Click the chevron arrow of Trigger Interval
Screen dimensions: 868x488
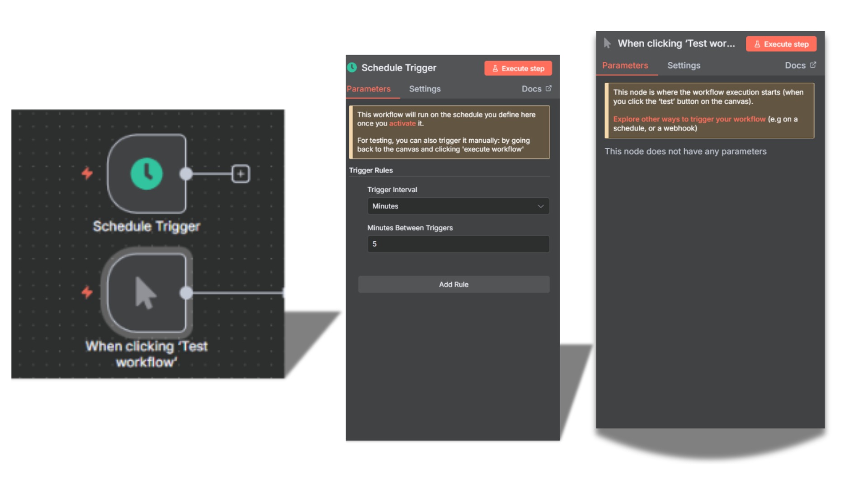click(x=541, y=206)
